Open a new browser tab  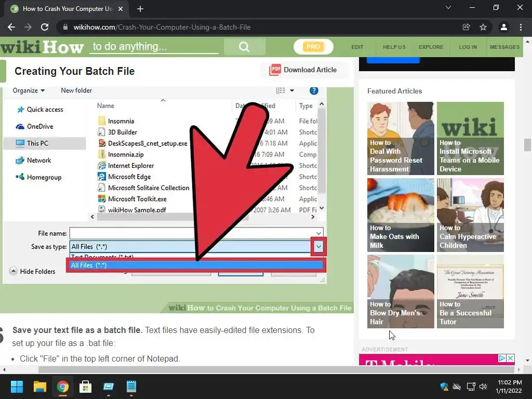(x=140, y=9)
